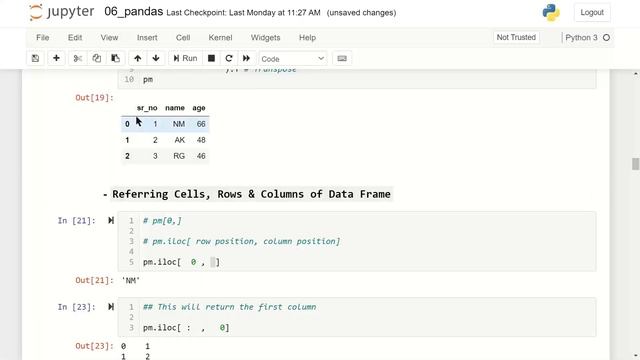This screenshot has height=360, width=640.
Task: Open the command palette keyboard icon
Action: pos(342,58)
